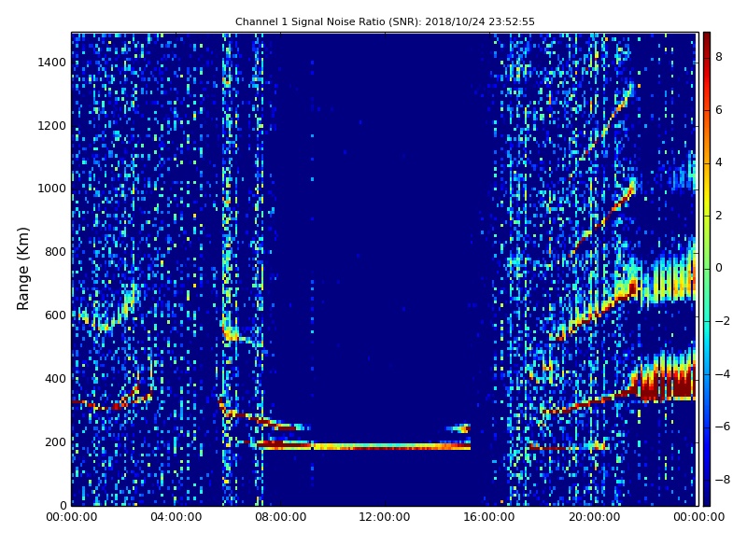
Task: Click the 'Range (Km)' y-axis label
Action: coord(22,269)
